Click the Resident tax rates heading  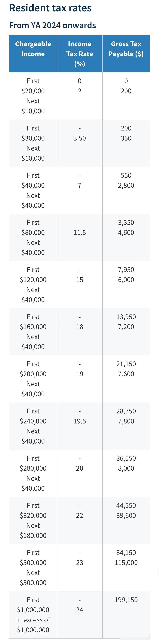(x=50, y=8)
